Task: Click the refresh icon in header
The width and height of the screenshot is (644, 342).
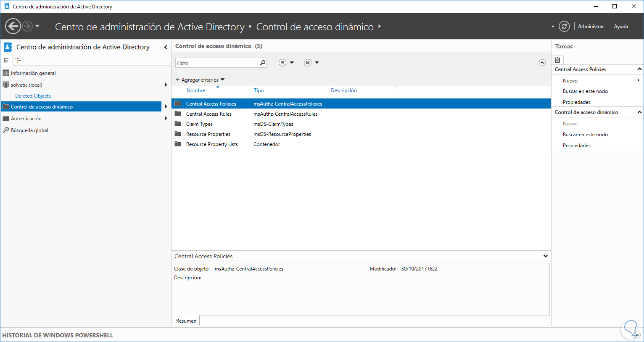Action: (x=564, y=27)
